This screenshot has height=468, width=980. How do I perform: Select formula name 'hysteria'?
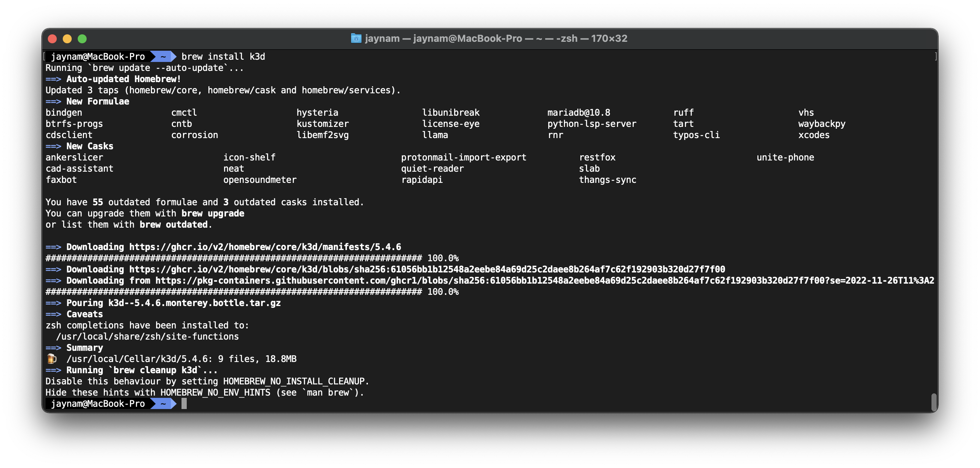pyautogui.click(x=317, y=113)
